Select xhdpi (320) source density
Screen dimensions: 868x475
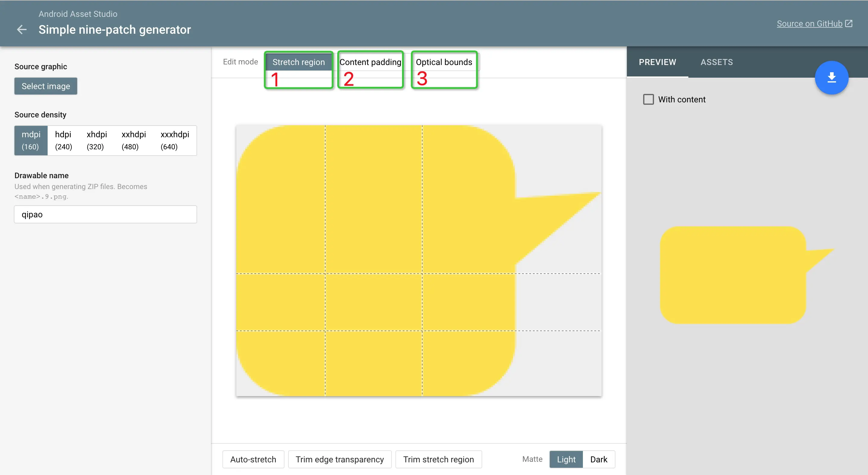point(96,140)
